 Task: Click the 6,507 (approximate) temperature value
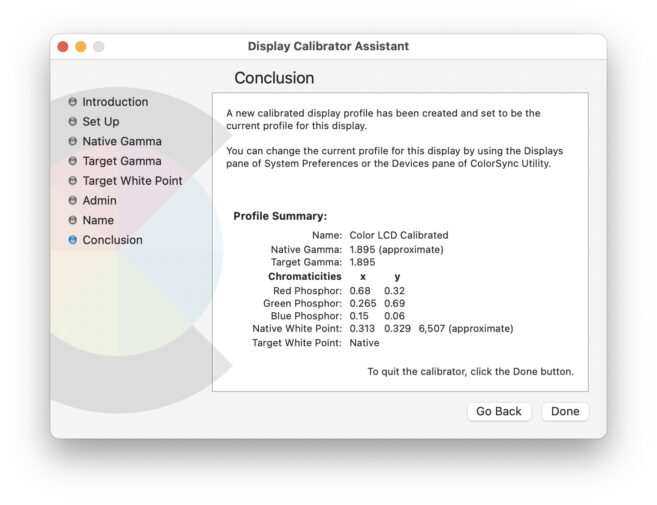click(466, 329)
